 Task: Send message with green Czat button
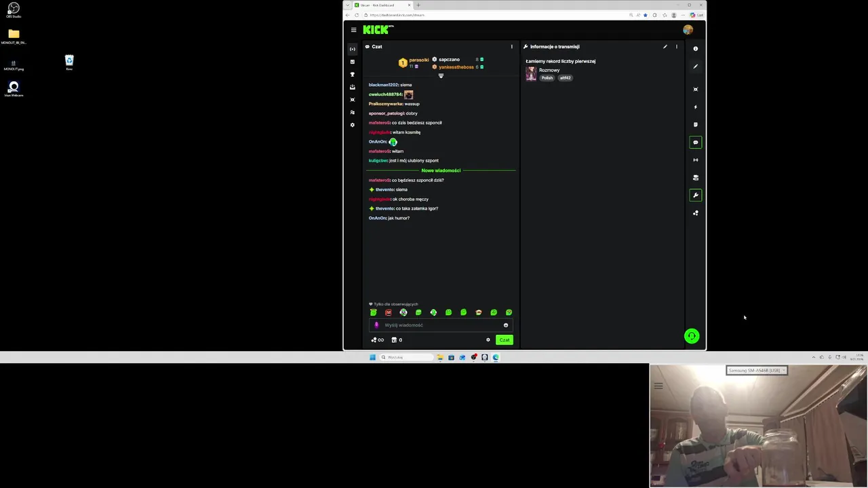click(504, 340)
